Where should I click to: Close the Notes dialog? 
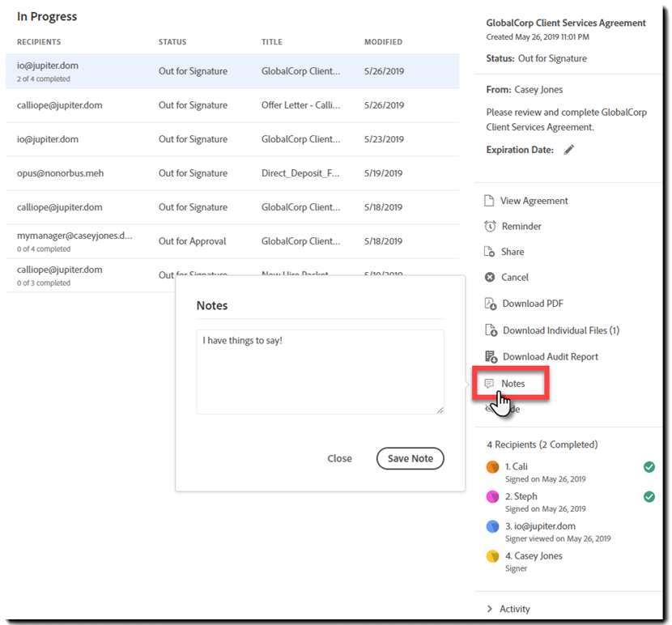[x=339, y=458]
